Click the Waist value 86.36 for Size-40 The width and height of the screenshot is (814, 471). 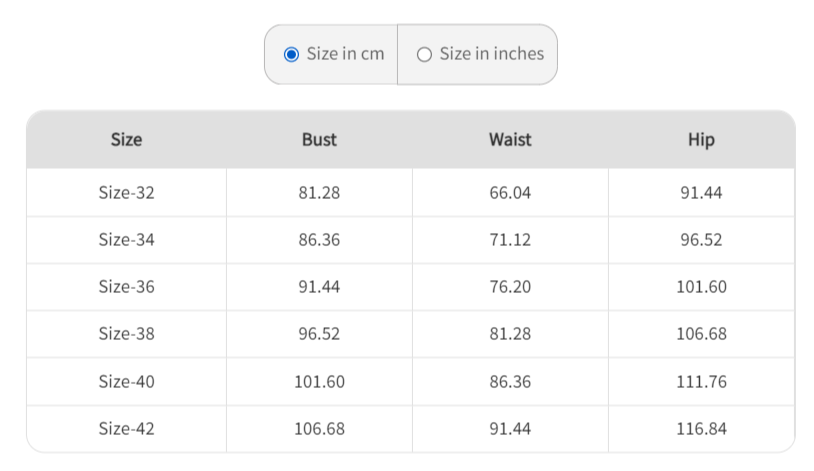click(x=510, y=382)
